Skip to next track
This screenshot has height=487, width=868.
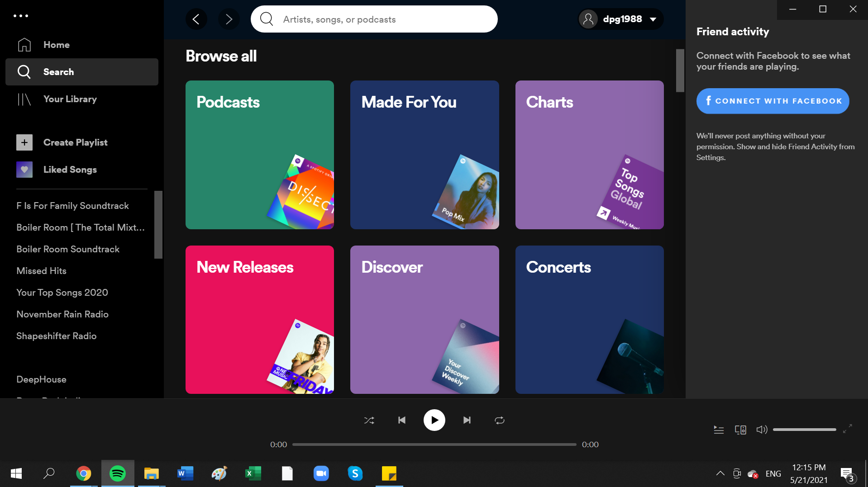point(467,420)
